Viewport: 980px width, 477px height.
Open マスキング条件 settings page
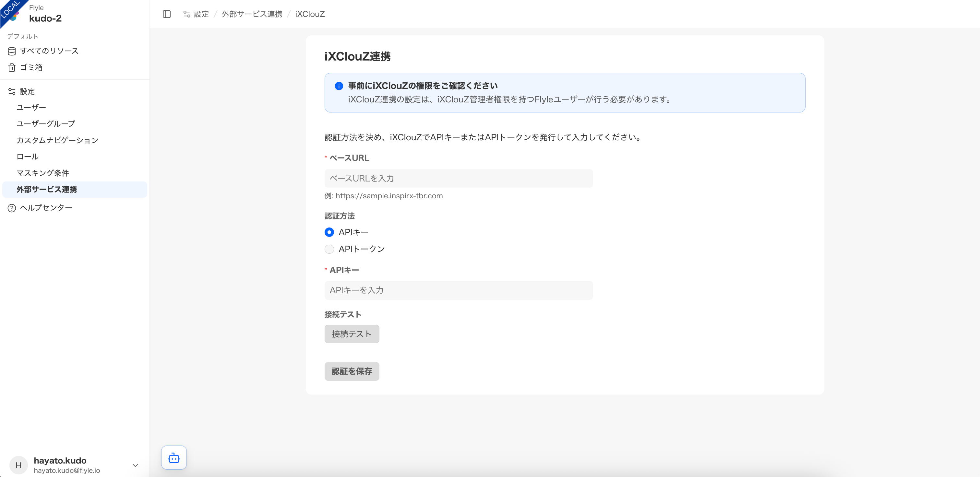click(42, 173)
